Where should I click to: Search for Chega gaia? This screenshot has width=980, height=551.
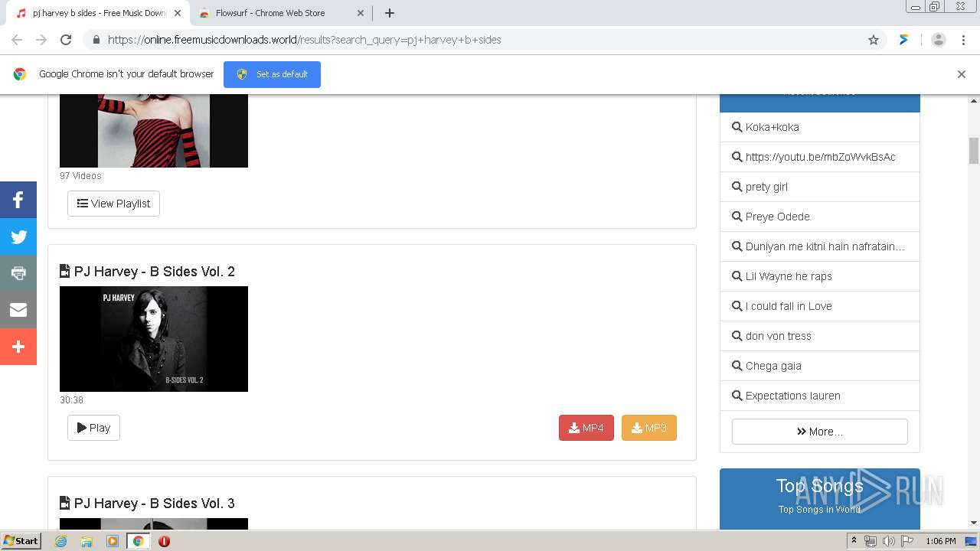pos(820,366)
